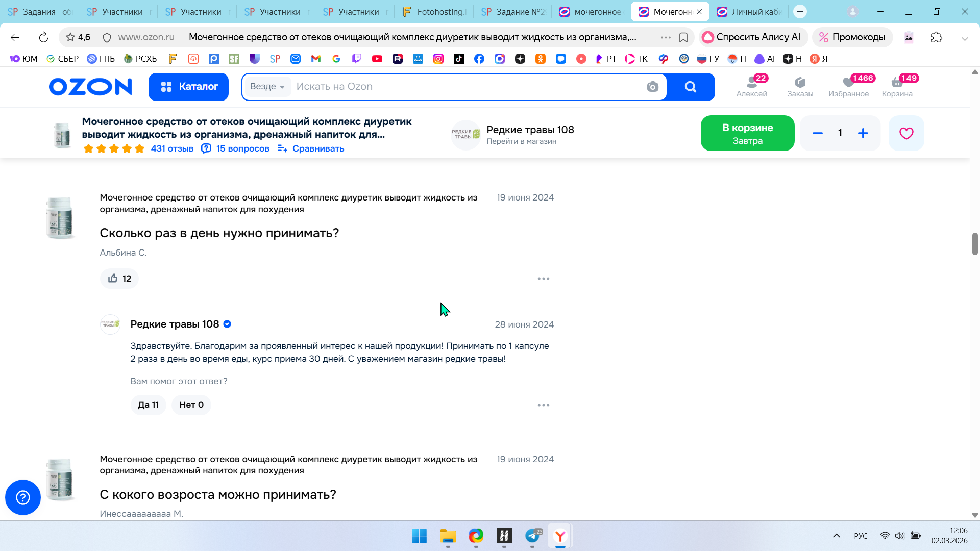Increase product quantity with the plus button
Viewport: 980px width, 551px height.
click(863, 133)
